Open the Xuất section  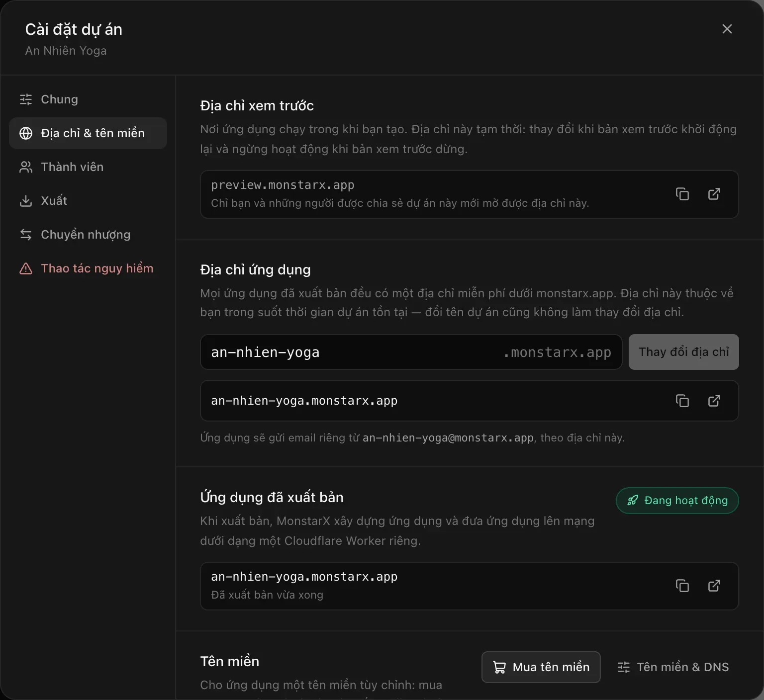pos(88,201)
